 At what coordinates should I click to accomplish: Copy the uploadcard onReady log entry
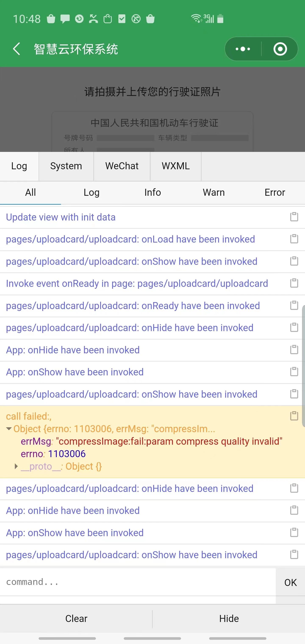(x=294, y=305)
